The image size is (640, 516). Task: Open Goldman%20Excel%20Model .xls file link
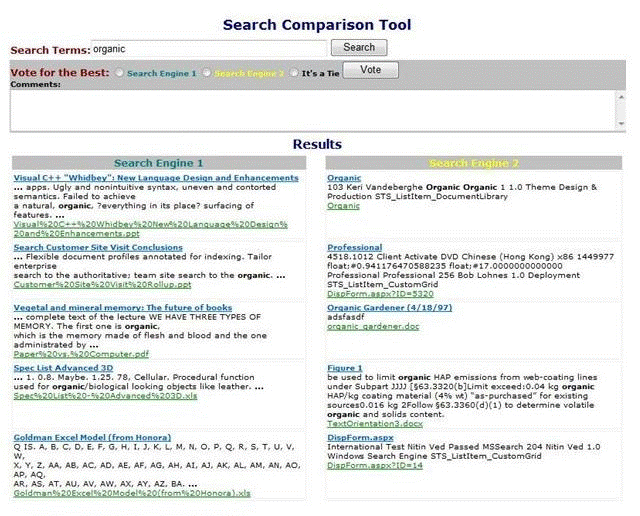[132, 493]
